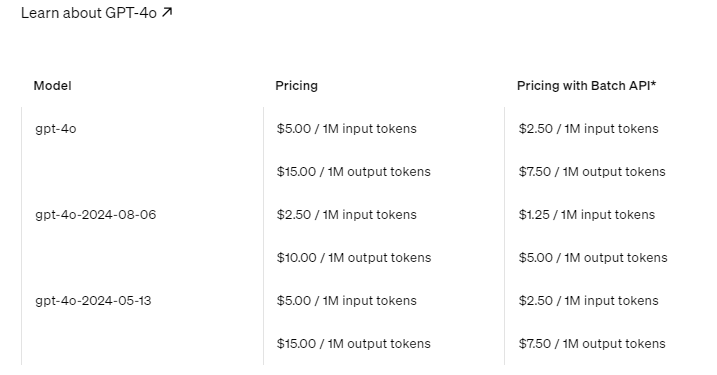
Task: Click gpt-4o batch $2.50 input tokens price
Action: tap(589, 129)
